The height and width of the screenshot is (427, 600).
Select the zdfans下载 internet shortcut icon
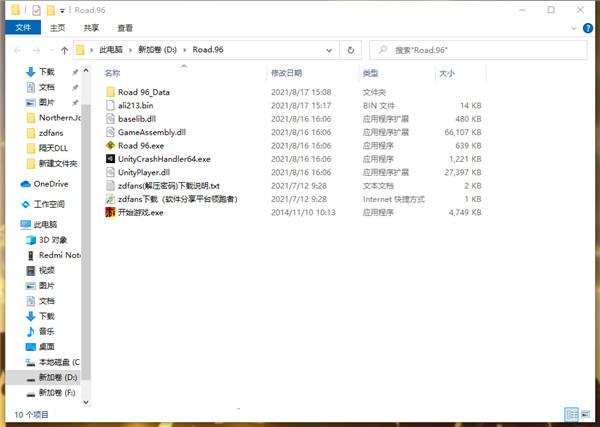pos(111,199)
